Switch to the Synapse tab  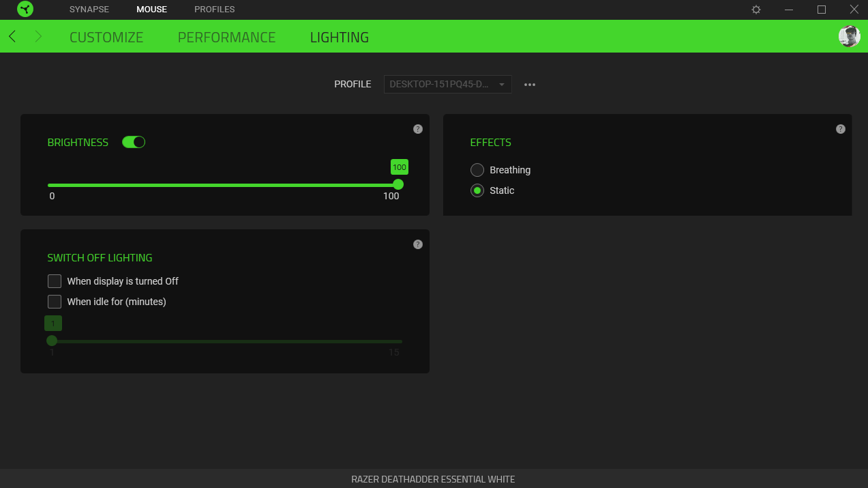(89, 10)
